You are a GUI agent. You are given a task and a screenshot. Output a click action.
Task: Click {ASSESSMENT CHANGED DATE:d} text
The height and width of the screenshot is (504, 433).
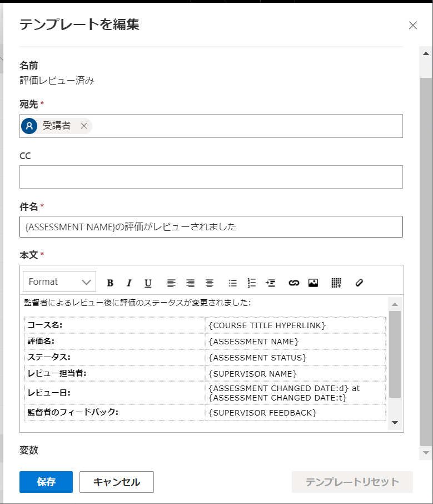278,388
